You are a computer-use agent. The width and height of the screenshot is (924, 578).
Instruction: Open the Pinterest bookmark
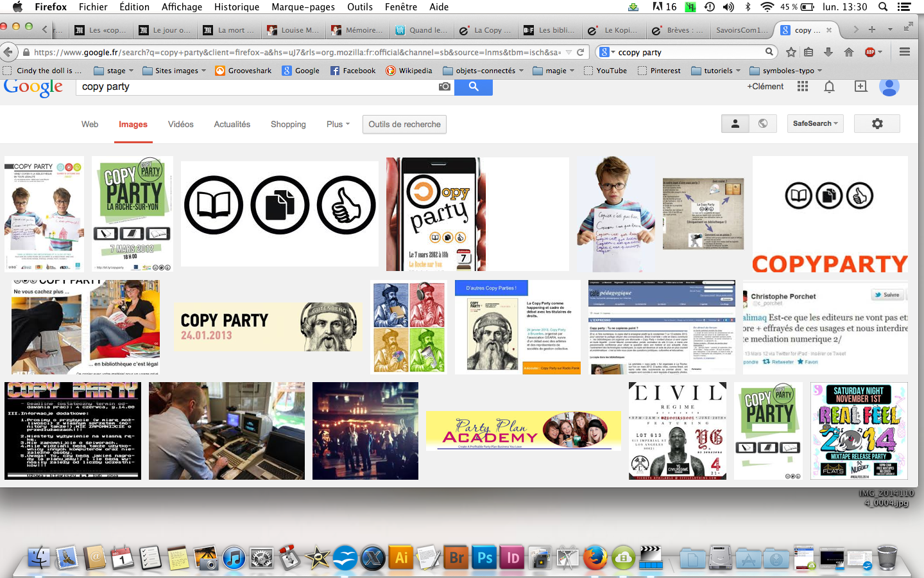[659, 71]
